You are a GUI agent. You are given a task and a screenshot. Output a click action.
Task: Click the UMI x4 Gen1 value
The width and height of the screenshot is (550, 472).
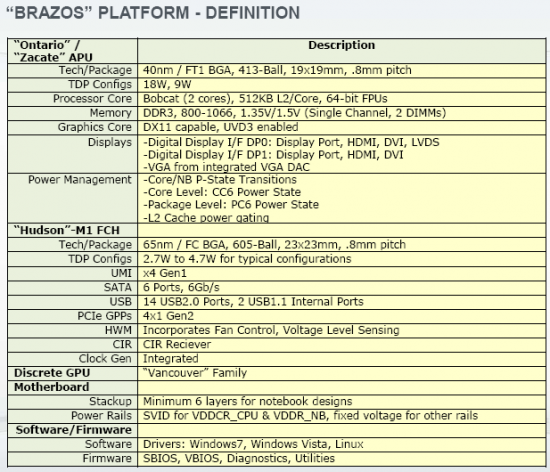click(x=165, y=273)
